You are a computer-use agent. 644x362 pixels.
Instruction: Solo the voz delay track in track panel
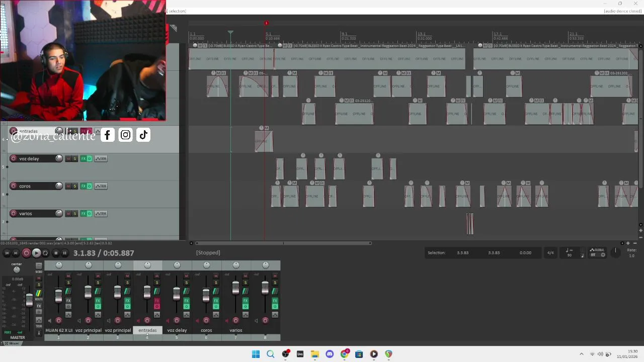[x=75, y=158]
